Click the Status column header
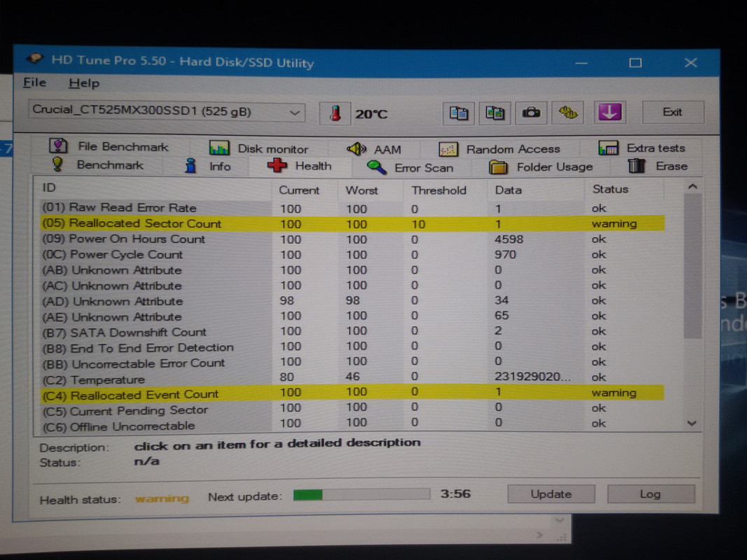Screen dimensions: 747x560 [x=624, y=189]
